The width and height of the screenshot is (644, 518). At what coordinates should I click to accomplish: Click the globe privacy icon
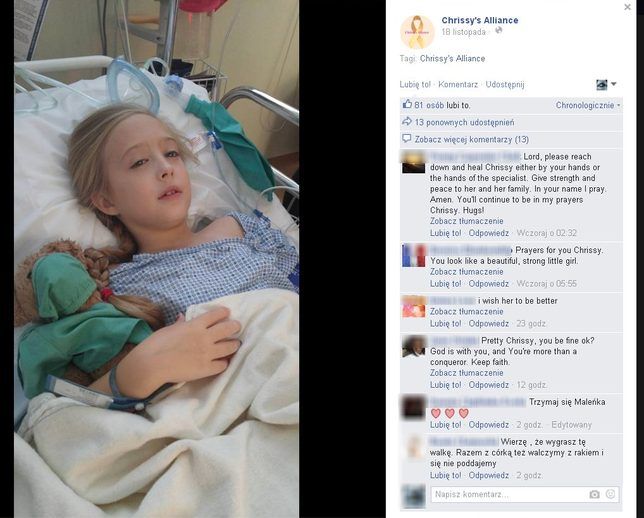coord(499,30)
